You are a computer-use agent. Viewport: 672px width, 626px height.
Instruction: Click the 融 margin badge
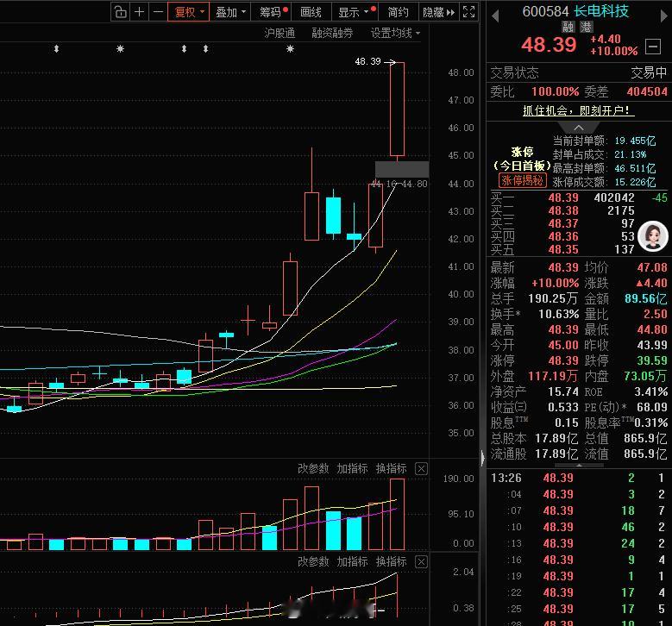[x=568, y=27]
